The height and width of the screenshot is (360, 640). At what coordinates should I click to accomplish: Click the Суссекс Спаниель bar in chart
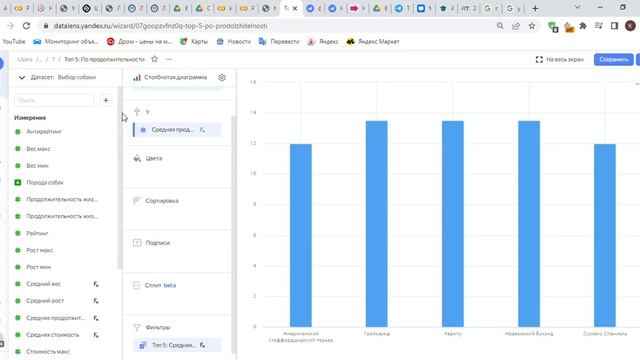pyautogui.click(x=604, y=235)
